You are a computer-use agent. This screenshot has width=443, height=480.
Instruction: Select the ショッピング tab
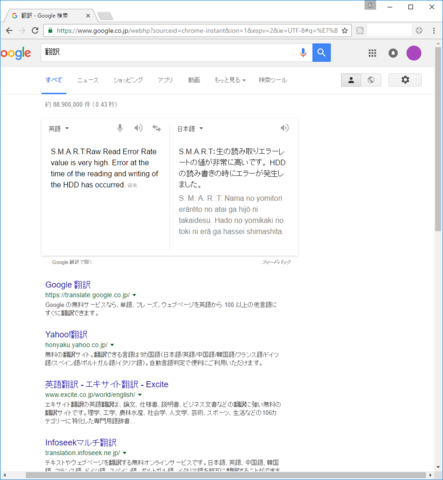128,80
